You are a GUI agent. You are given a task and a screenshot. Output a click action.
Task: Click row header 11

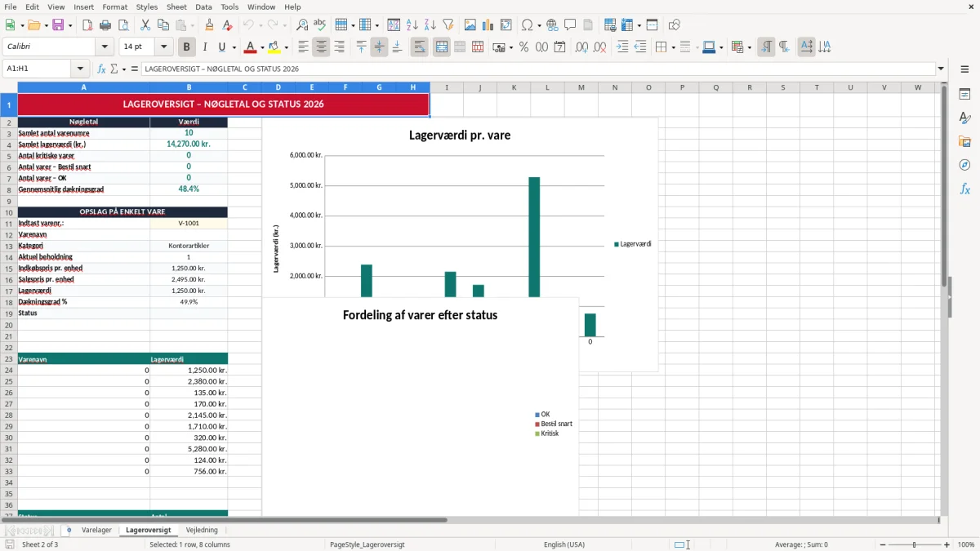(9, 223)
